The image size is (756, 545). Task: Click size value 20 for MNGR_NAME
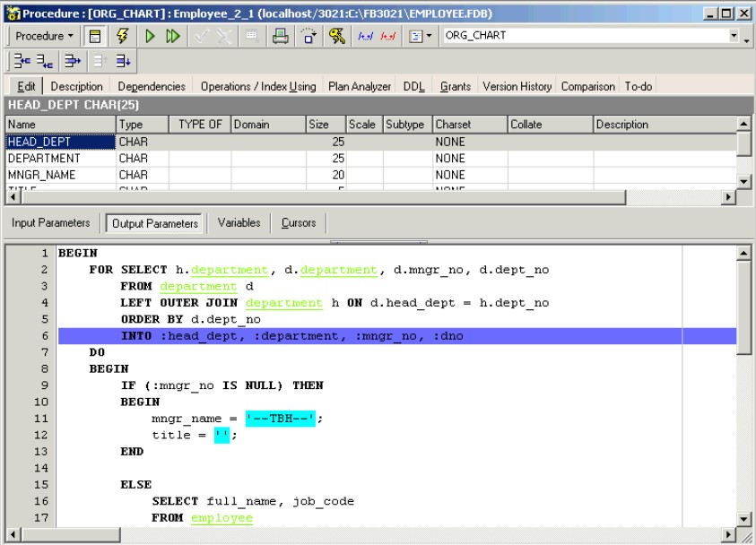tap(326, 175)
